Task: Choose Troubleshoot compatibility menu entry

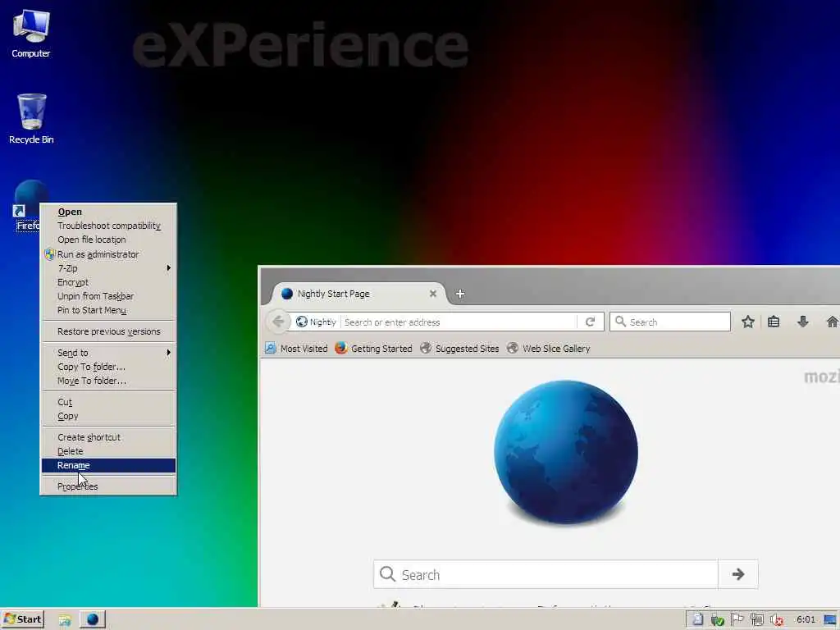Action: [x=109, y=226]
